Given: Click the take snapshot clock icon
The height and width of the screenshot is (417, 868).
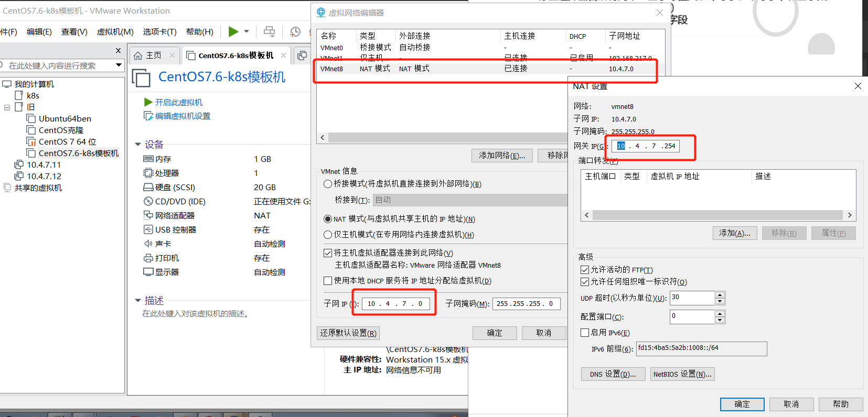Looking at the screenshot, I should click(x=295, y=32).
